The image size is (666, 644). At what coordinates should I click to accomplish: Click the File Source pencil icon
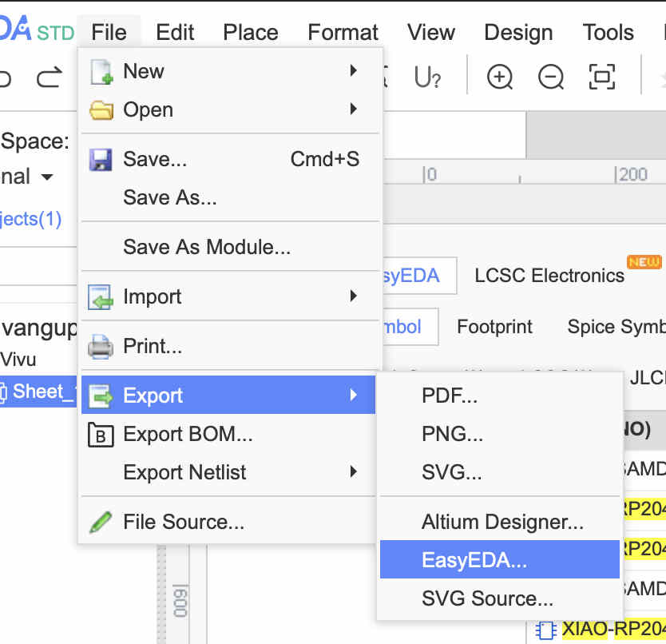pyautogui.click(x=101, y=523)
